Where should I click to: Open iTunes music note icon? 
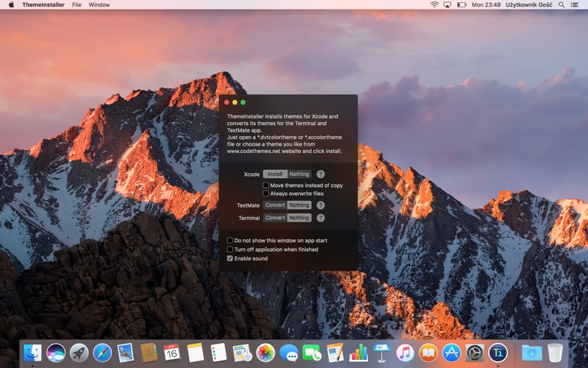(x=405, y=353)
